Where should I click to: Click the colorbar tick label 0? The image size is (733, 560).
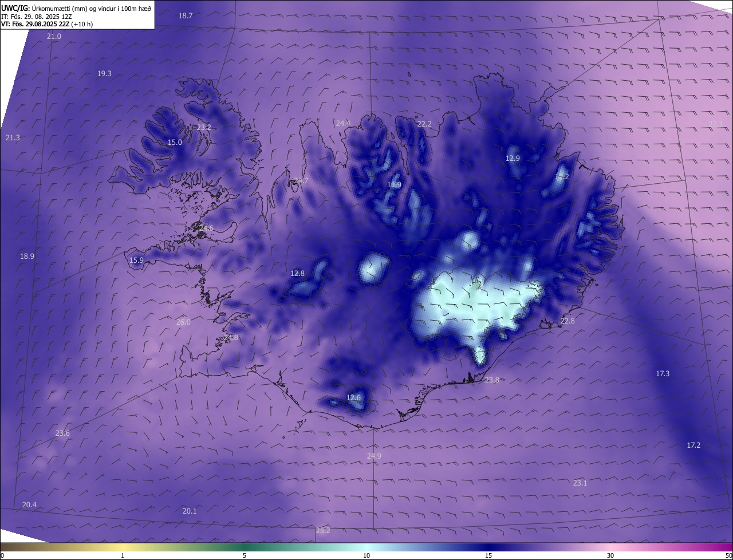[2, 556]
